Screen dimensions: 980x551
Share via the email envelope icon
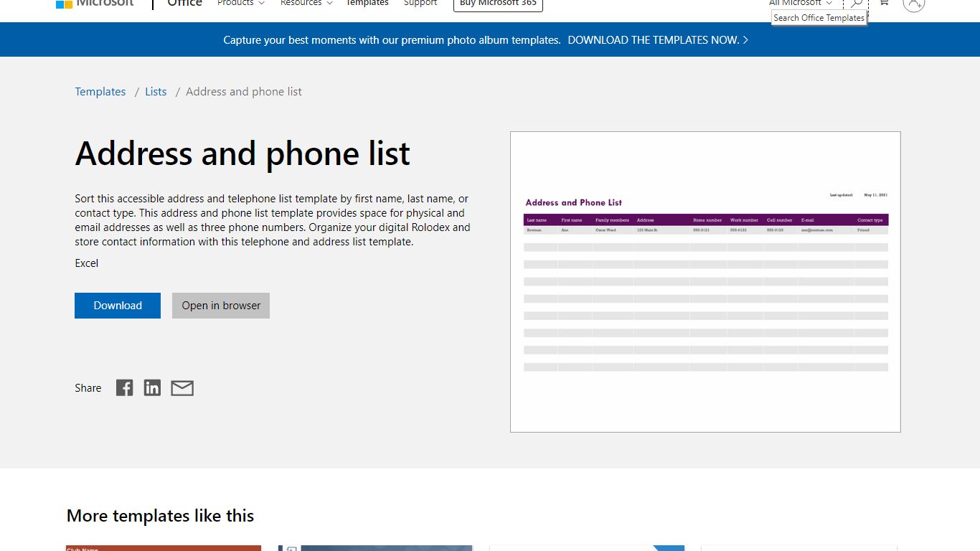tap(182, 388)
